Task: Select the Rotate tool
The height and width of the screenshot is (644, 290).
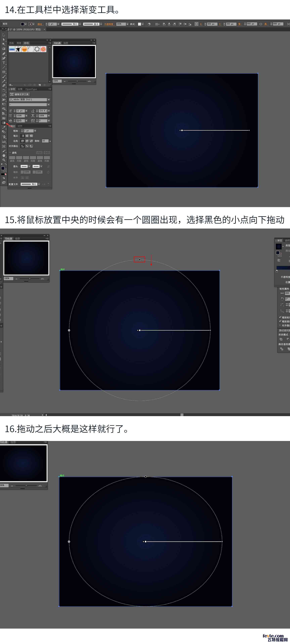Action: pos(4,90)
